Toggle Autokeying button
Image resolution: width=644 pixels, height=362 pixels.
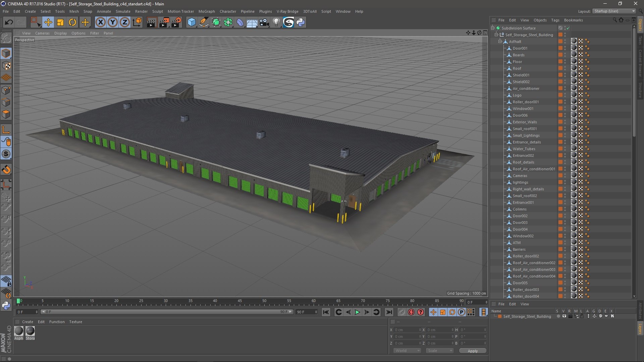tap(411, 312)
